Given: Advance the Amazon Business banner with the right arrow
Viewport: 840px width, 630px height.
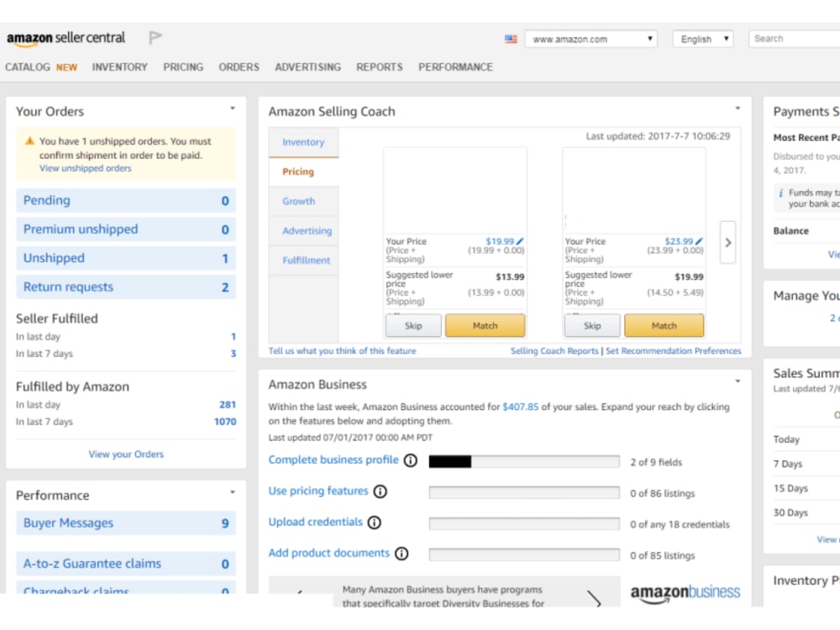Looking at the screenshot, I should [x=595, y=598].
